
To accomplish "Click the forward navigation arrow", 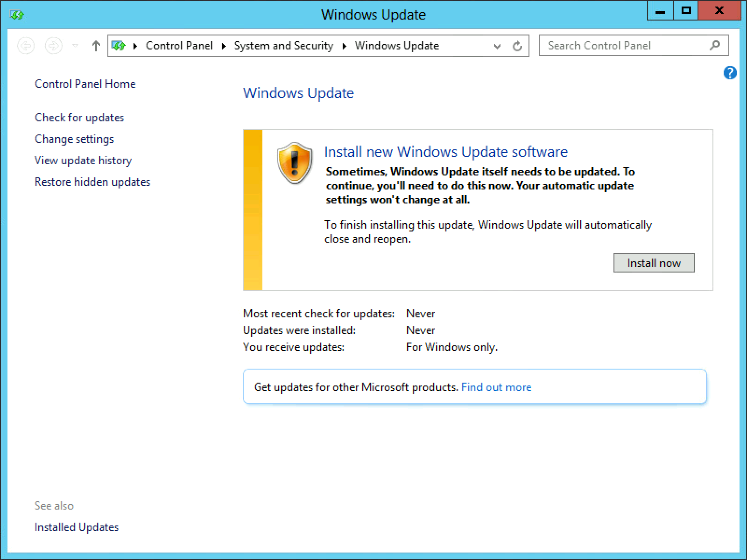I will (52, 45).
